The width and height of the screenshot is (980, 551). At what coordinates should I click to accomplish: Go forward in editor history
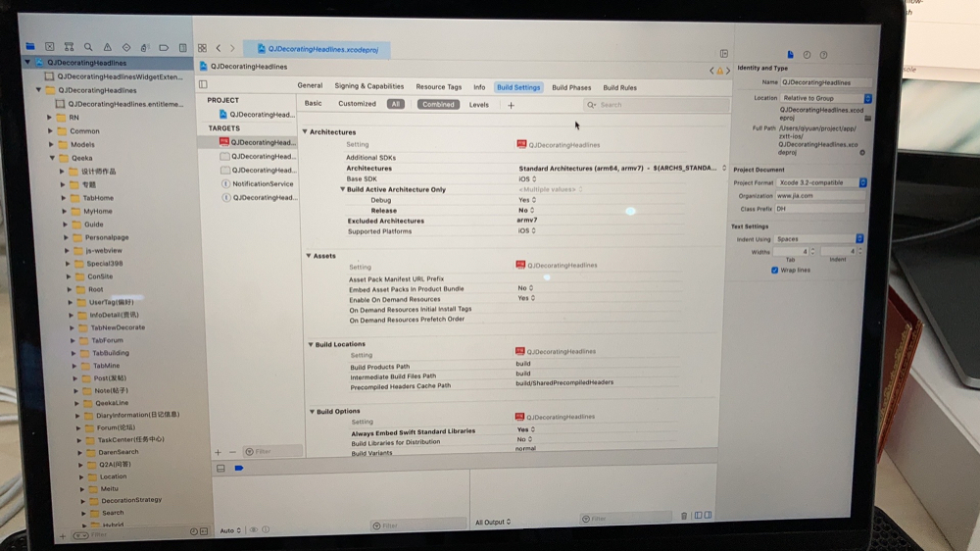(x=232, y=48)
